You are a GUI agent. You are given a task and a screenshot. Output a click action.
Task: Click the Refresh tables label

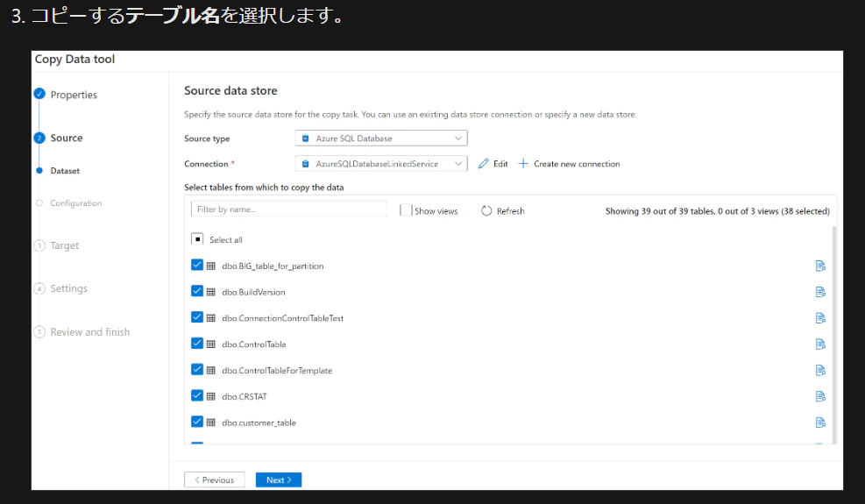click(510, 211)
